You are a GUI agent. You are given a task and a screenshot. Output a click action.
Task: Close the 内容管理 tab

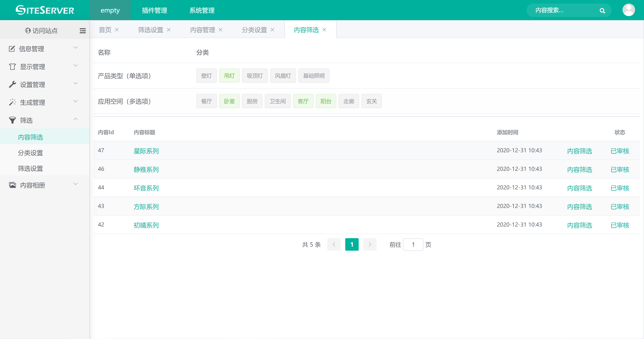pos(220,30)
